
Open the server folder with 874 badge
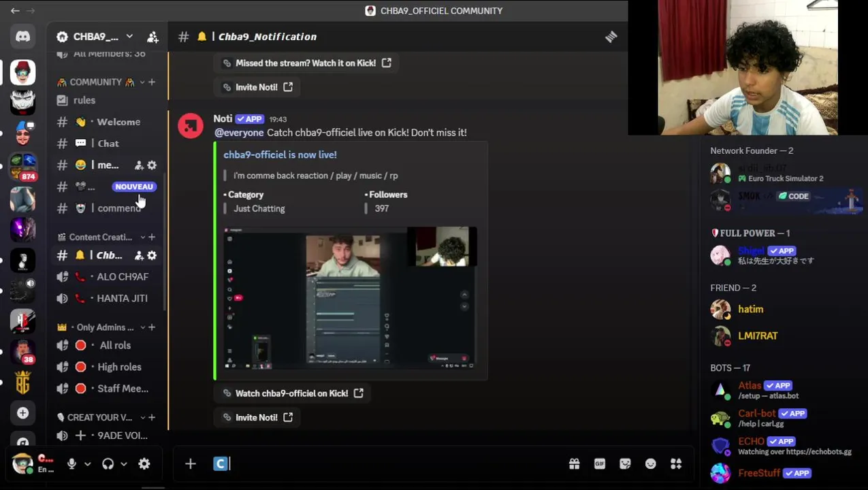click(x=23, y=165)
